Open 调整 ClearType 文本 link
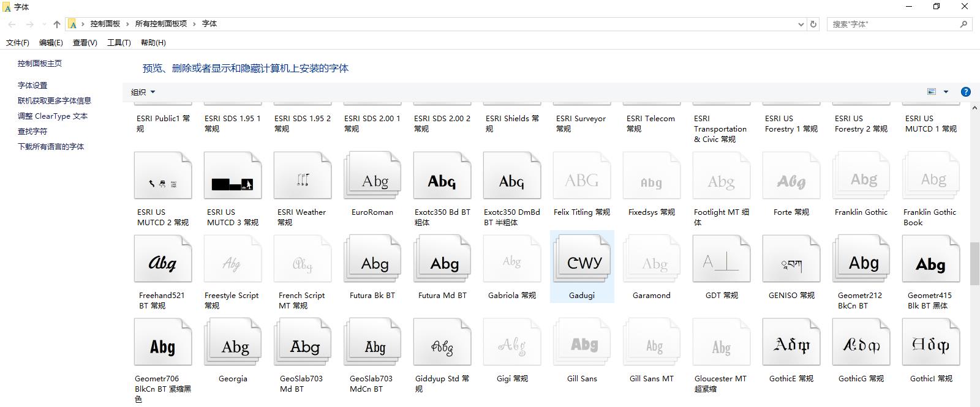This screenshot has width=980, height=407. [53, 116]
